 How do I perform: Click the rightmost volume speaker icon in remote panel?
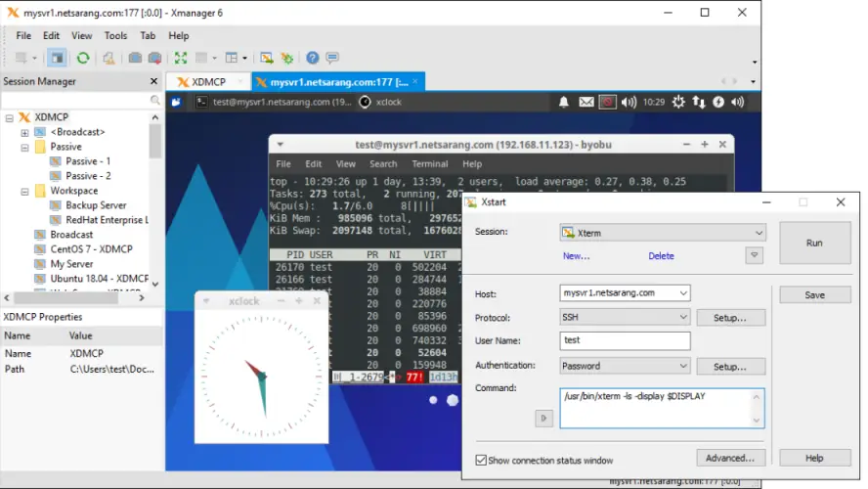(x=738, y=102)
